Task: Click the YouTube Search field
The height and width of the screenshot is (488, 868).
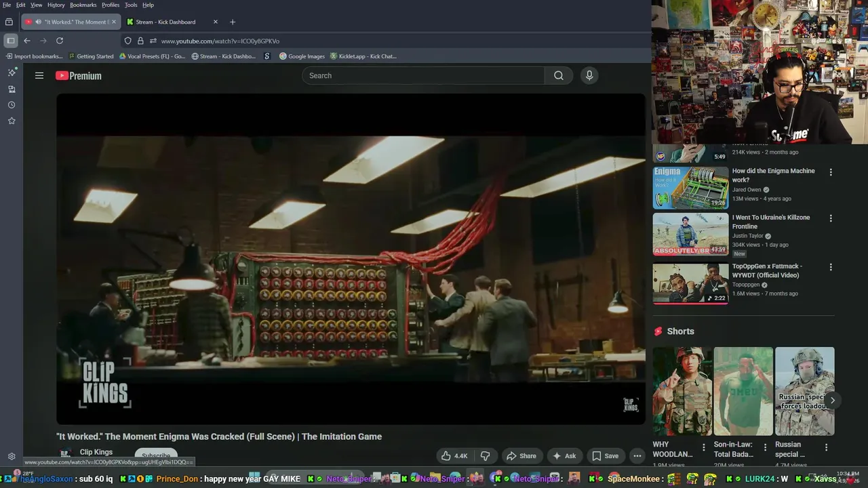Action: point(423,75)
